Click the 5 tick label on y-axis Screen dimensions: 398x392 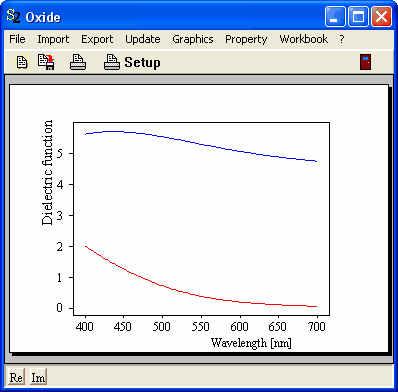[60, 153]
